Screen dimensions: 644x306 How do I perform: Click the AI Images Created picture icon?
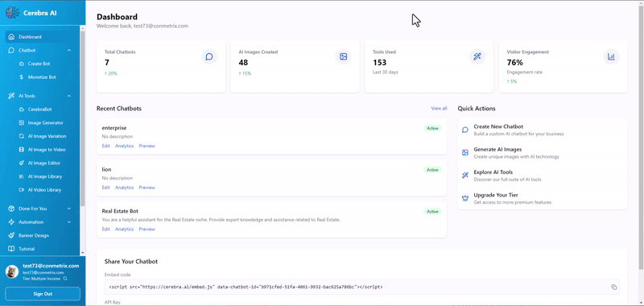[344, 56]
